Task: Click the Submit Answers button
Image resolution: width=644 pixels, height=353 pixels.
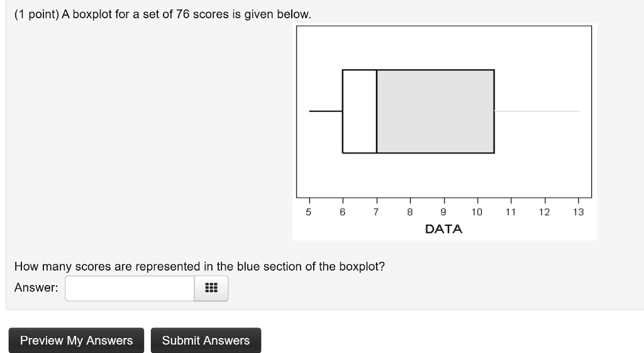Action: tap(206, 340)
